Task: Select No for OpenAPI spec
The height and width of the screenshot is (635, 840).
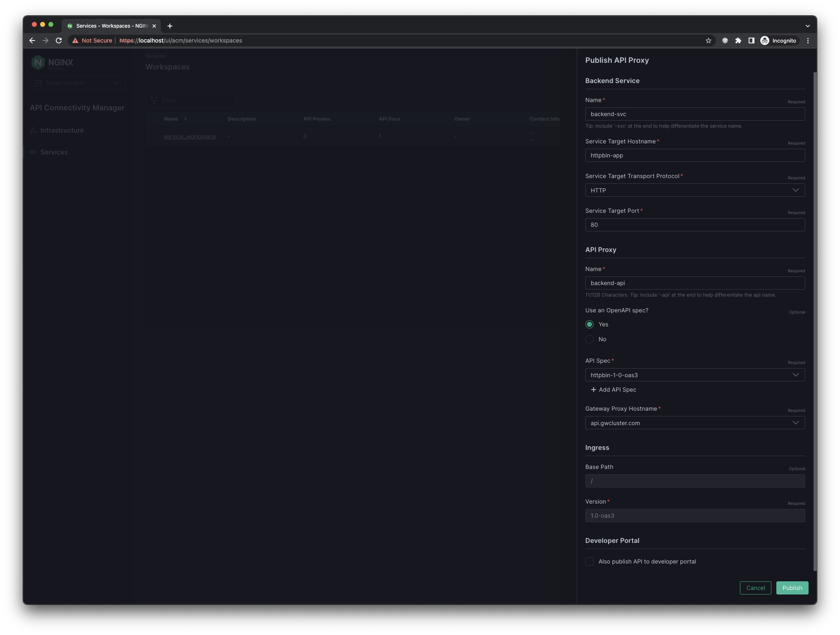Action: (x=589, y=339)
